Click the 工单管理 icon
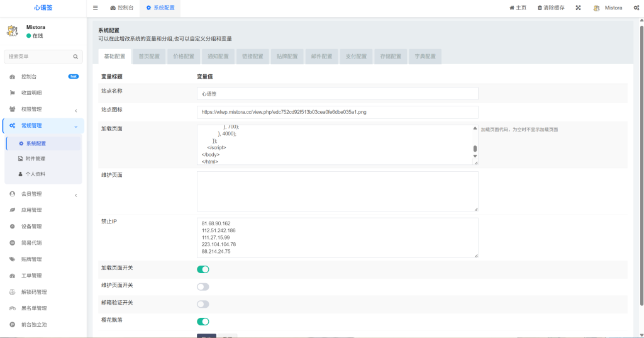Viewport: 644px width, 338px height. coord(13,276)
